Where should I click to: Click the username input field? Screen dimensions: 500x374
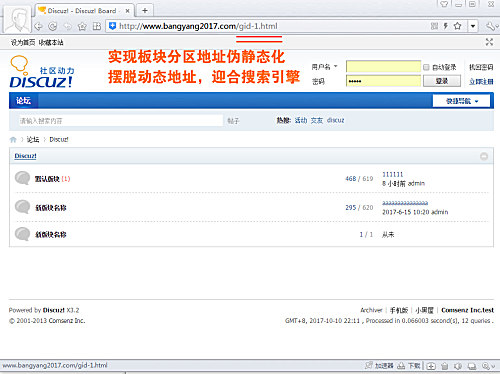coord(383,66)
